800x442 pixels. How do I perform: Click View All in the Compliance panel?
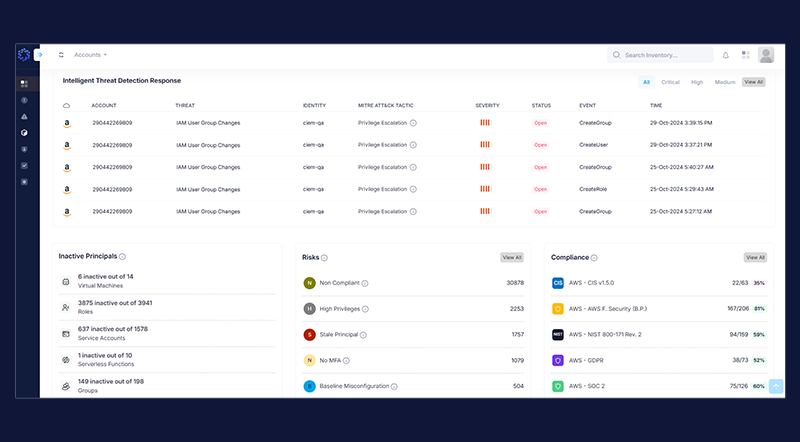[x=755, y=257]
